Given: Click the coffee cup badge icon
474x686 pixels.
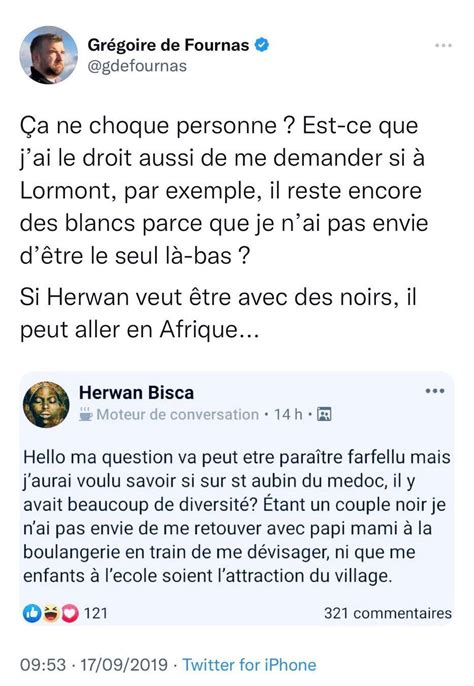Looking at the screenshot, I should (x=86, y=414).
